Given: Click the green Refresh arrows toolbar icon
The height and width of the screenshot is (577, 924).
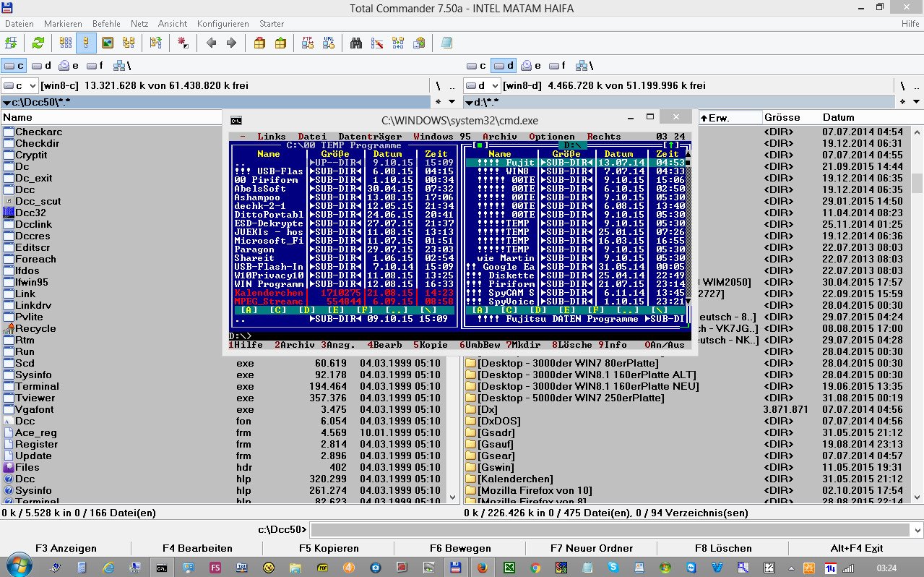Looking at the screenshot, I should pos(38,43).
